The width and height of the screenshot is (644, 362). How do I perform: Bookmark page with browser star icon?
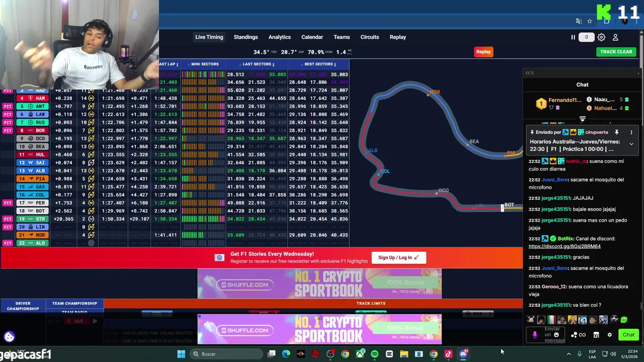(590, 21)
